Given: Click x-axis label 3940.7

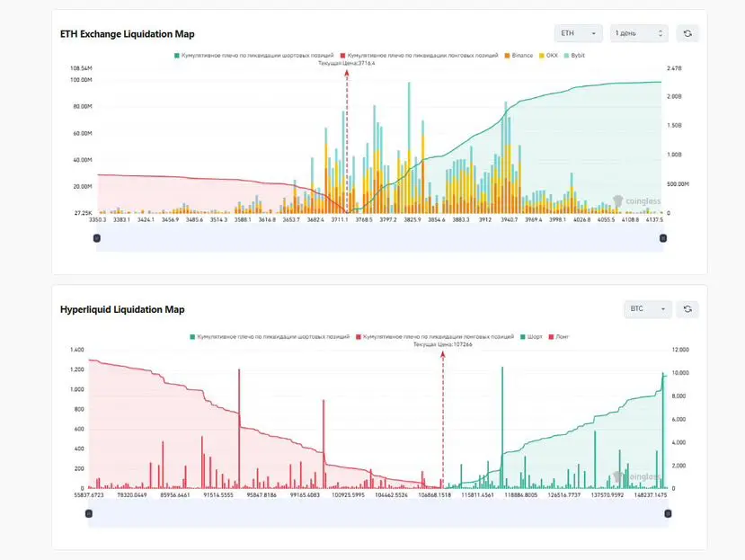Looking at the screenshot, I should pos(509,219).
